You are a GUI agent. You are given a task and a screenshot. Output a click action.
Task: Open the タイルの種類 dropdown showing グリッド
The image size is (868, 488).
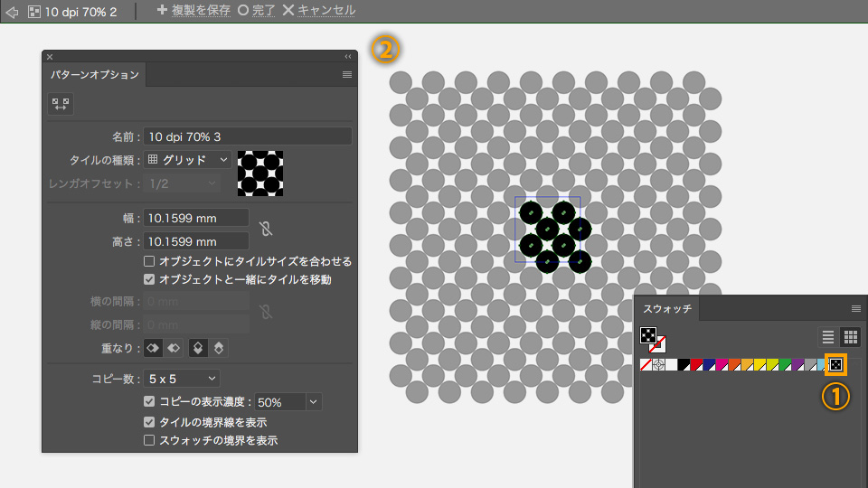tap(188, 160)
